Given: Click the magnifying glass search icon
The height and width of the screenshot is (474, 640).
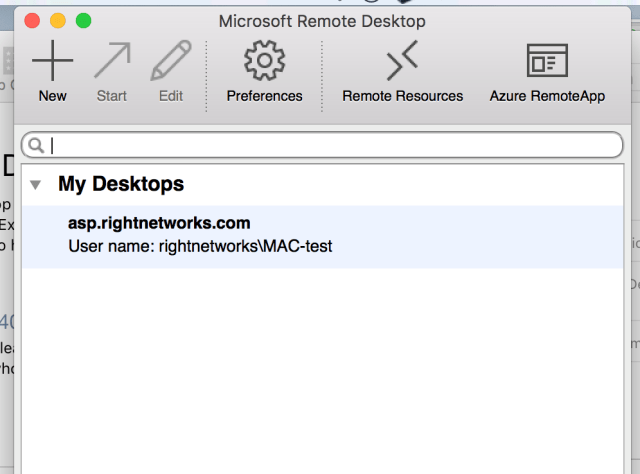Looking at the screenshot, I should pos(37,146).
